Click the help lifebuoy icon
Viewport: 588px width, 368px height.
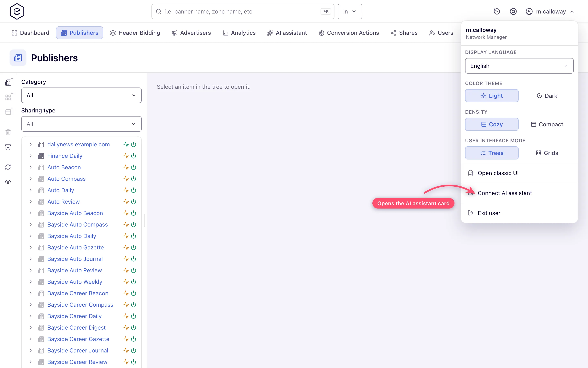pyautogui.click(x=513, y=11)
